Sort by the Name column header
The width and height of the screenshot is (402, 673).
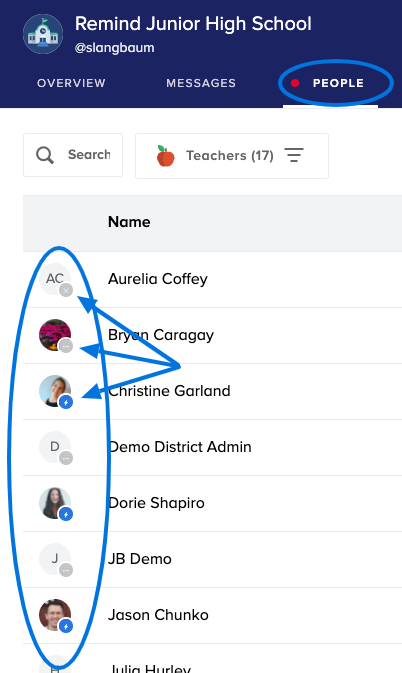[129, 222]
